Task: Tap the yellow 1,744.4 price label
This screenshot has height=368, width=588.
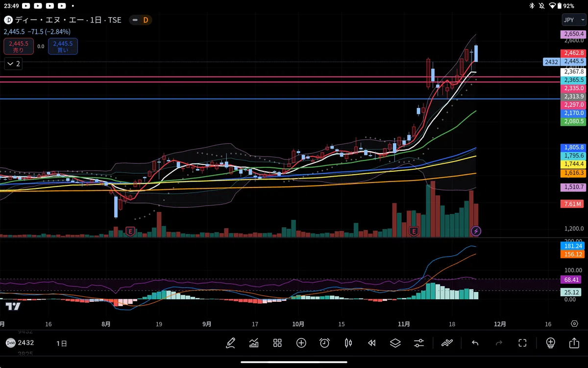Action: coord(573,164)
